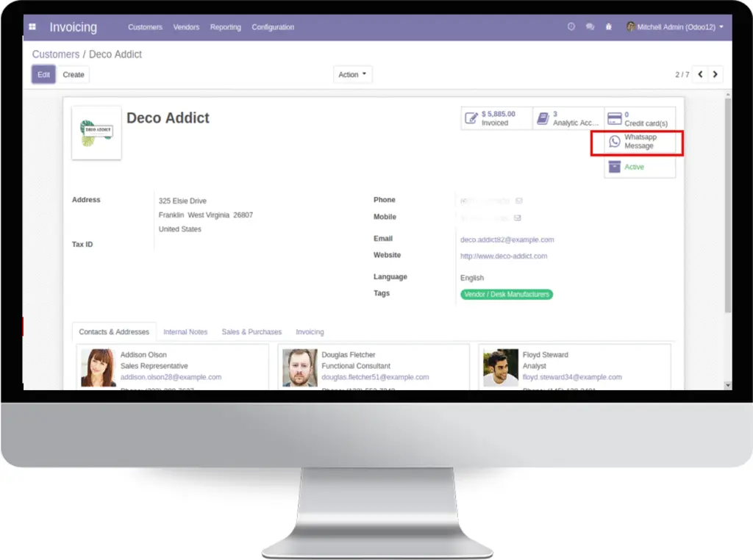The width and height of the screenshot is (753, 560).
Task: Open the conversations chat icon
Action: click(x=590, y=27)
